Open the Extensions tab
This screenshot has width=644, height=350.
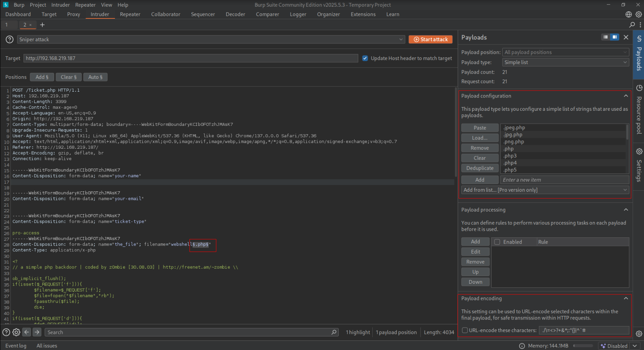(x=363, y=14)
